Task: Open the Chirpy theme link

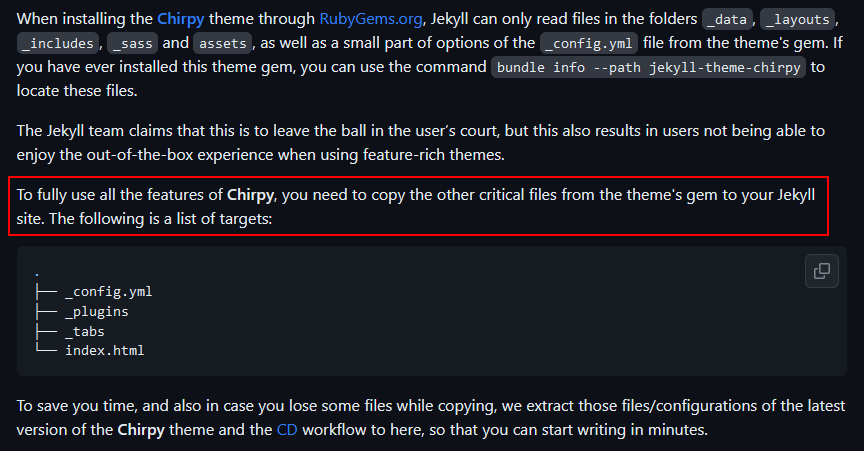Action: [181, 19]
